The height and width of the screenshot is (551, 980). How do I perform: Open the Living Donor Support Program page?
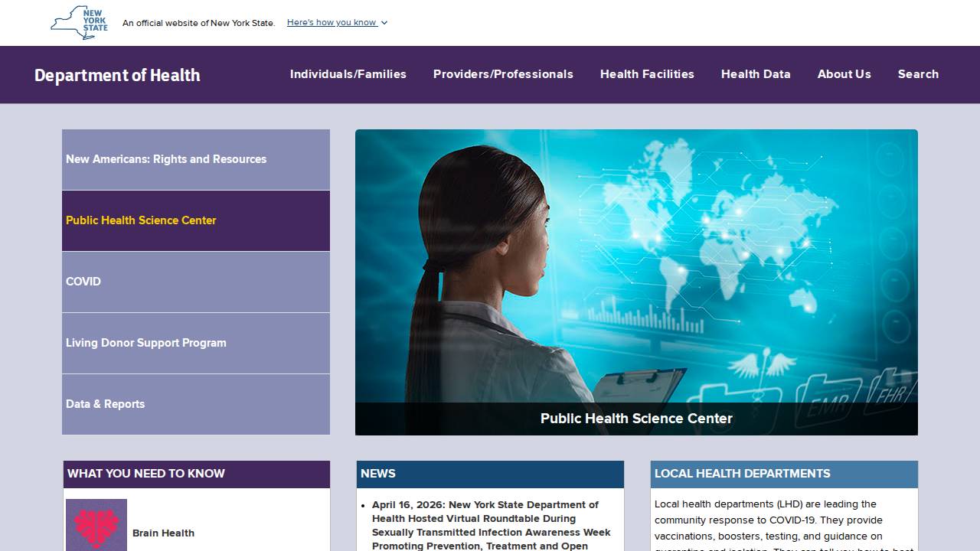pyautogui.click(x=146, y=343)
